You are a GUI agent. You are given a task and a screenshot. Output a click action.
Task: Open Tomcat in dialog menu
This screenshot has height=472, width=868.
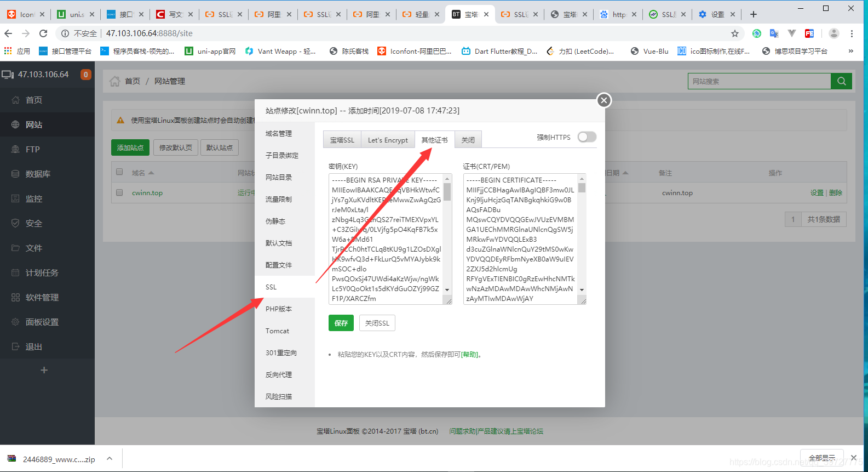click(285, 331)
